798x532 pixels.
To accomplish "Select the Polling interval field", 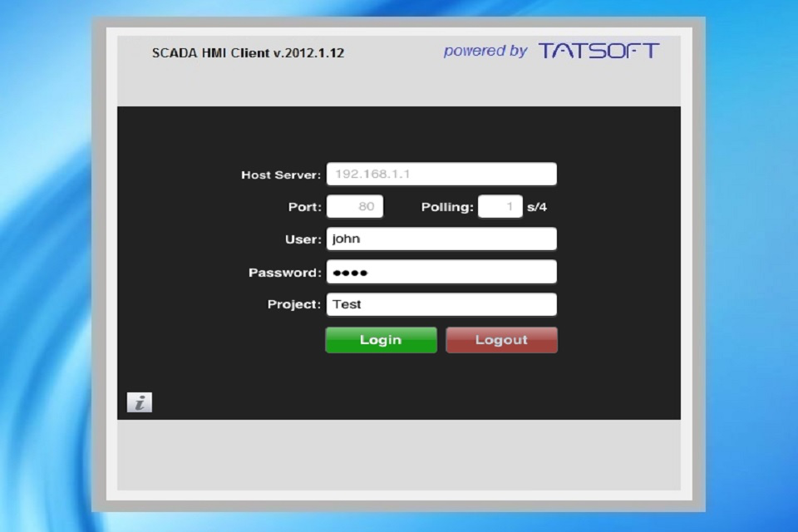I will tap(500, 206).
